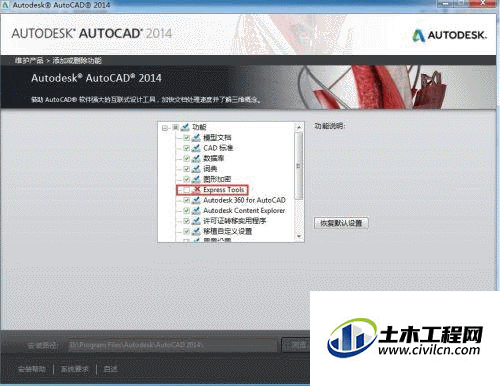The width and height of the screenshot is (500, 386).
Task: Click the feature icon beside 数据库
Action: click(196, 158)
